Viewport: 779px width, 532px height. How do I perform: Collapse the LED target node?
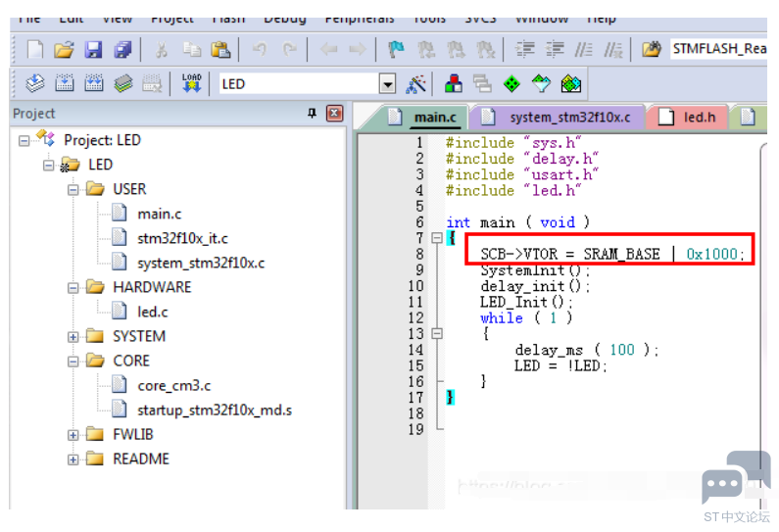tap(48, 166)
